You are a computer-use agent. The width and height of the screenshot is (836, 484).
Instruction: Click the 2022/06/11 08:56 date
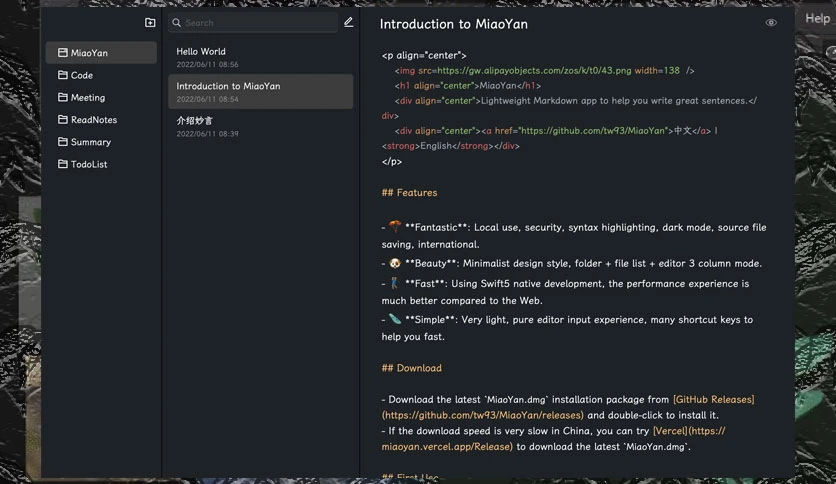coord(207,64)
